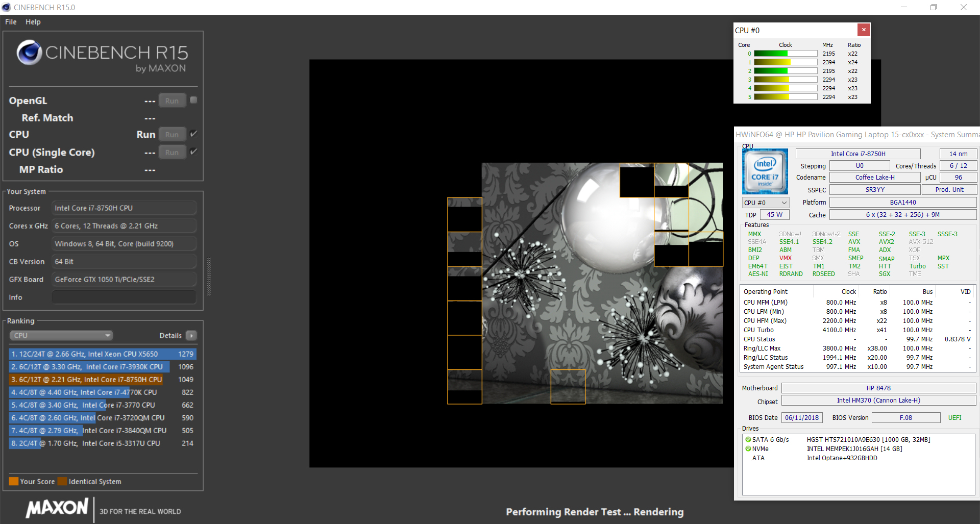
Task: Click the Intel Core i7-8750H name field in HWiNFO
Action: pyautogui.click(x=858, y=154)
